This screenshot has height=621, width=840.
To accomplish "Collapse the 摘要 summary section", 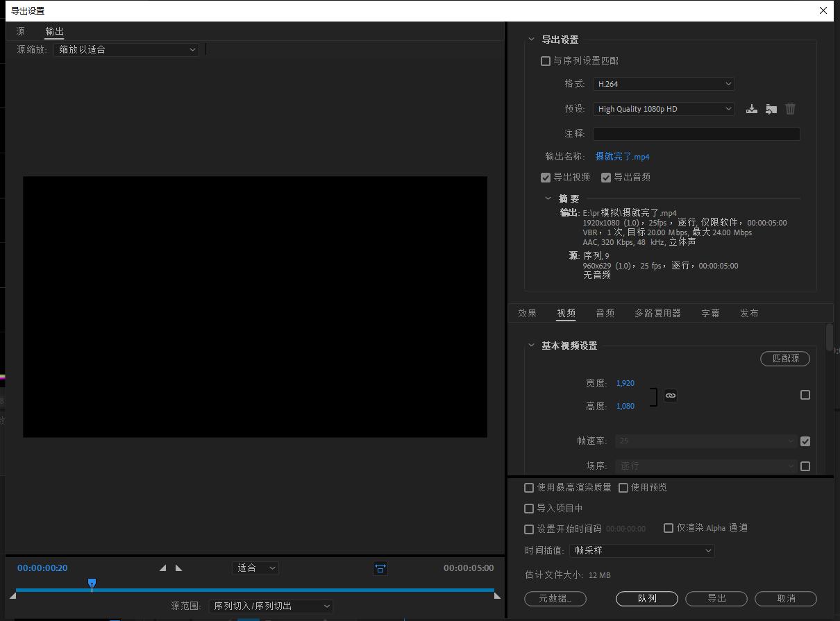I will pos(548,198).
